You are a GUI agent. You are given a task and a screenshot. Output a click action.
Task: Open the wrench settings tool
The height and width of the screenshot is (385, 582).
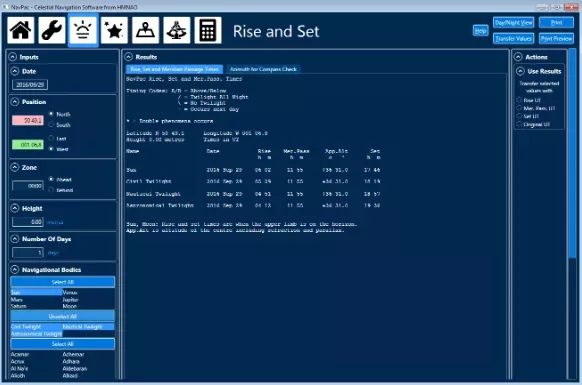(52, 30)
